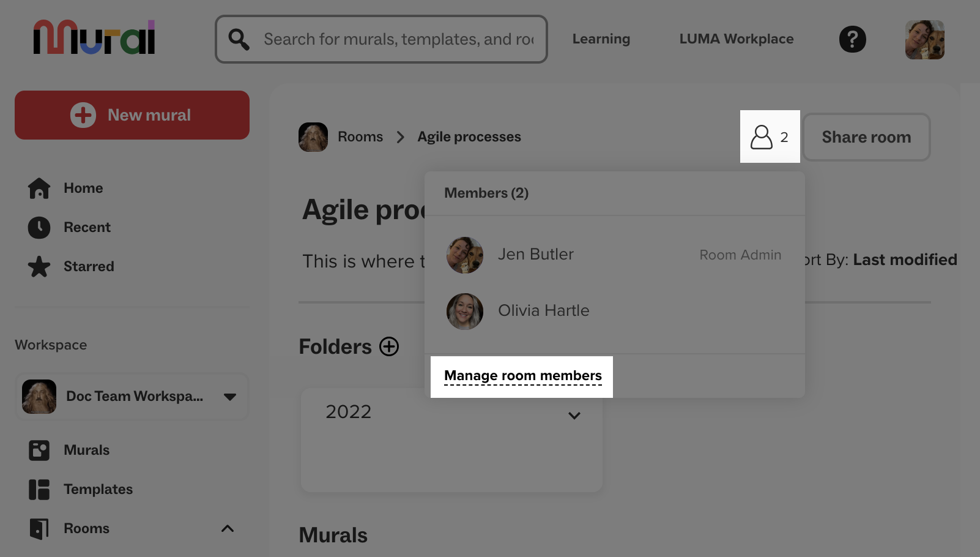Click the Home house icon
This screenshot has width=980, height=557.
[x=39, y=188]
